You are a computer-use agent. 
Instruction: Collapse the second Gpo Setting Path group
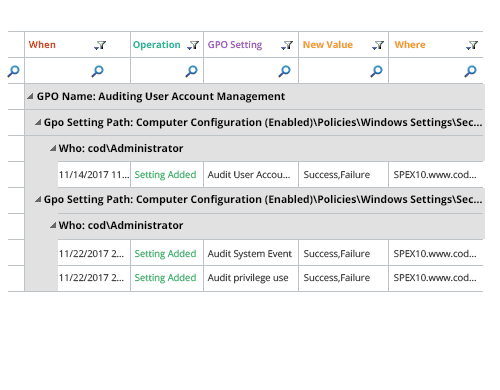point(38,199)
